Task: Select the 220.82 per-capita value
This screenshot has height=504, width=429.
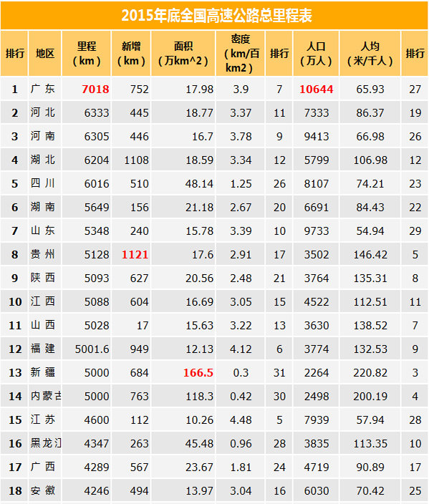Action: 370,372
